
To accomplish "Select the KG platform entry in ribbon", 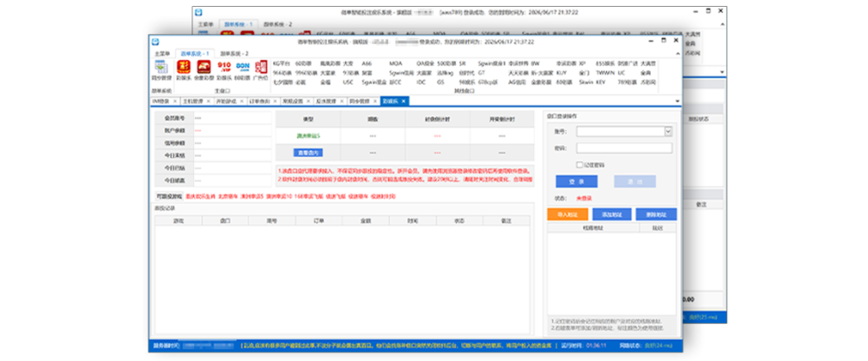I will point(282,64).
